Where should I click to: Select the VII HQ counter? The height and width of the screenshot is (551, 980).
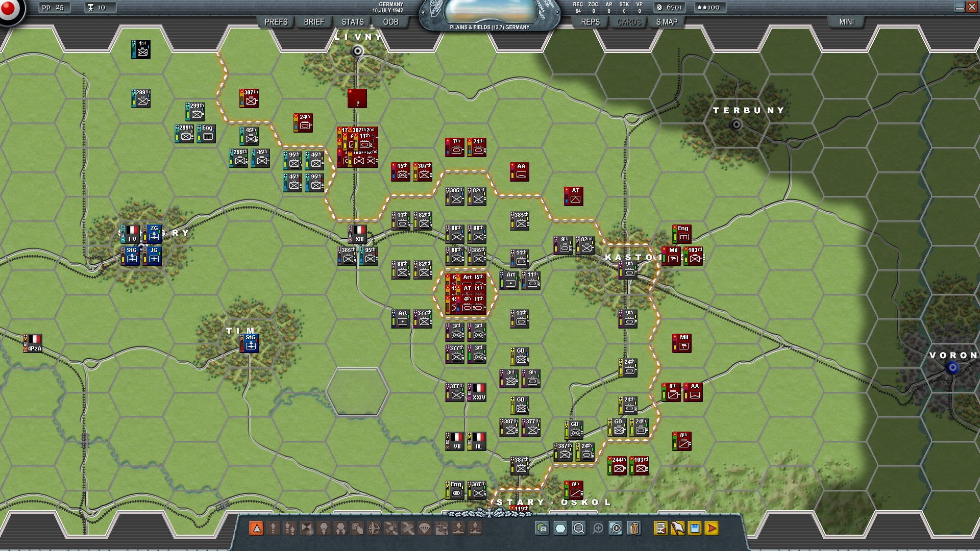(455, 441)
